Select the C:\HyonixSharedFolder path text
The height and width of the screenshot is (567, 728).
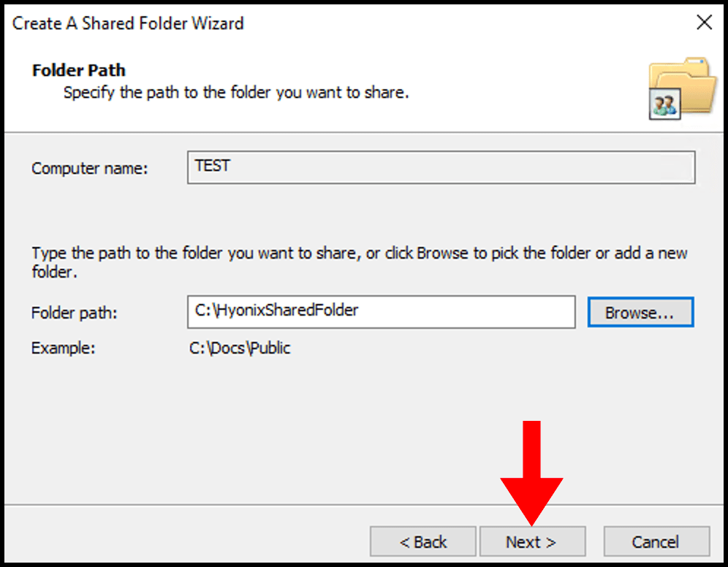point(277,311)
